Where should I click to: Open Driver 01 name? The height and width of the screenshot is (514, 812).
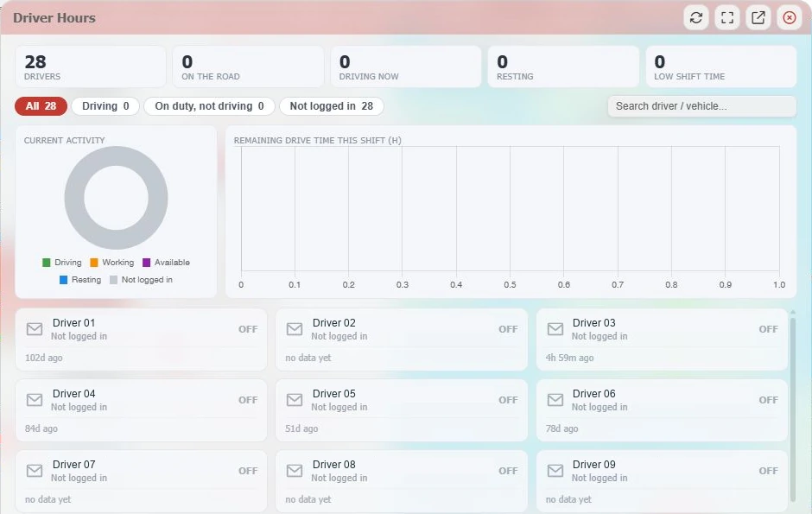[74, 322]
